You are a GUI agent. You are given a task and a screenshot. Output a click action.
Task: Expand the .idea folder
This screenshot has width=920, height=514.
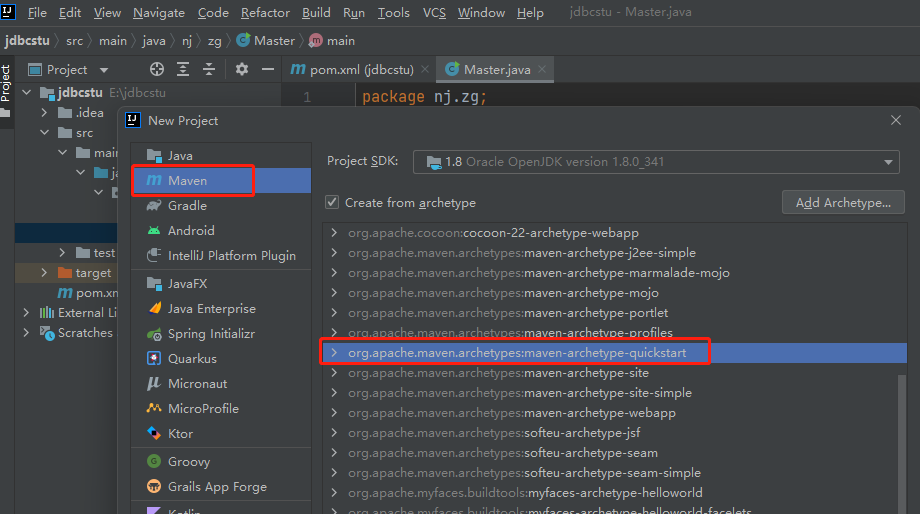tap(45, 113)
